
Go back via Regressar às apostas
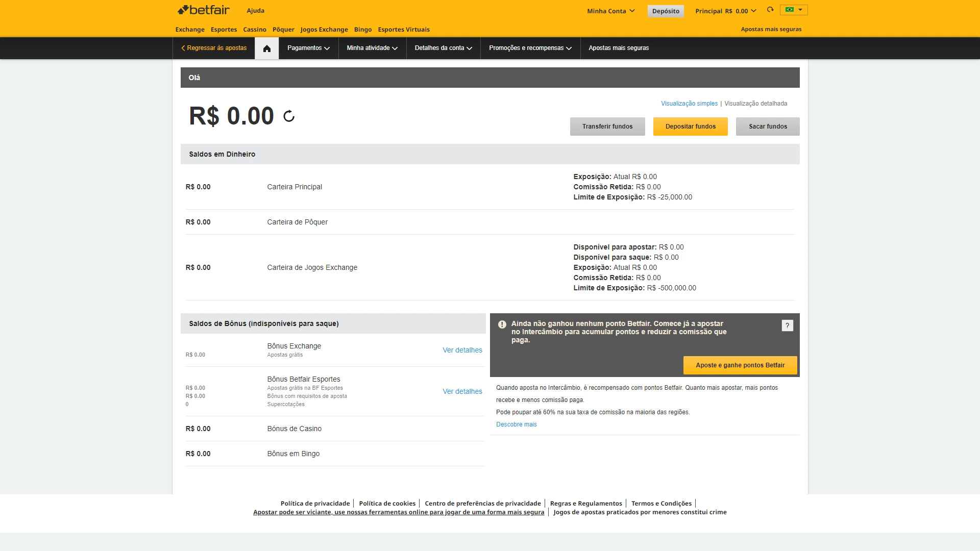point(214,48)
